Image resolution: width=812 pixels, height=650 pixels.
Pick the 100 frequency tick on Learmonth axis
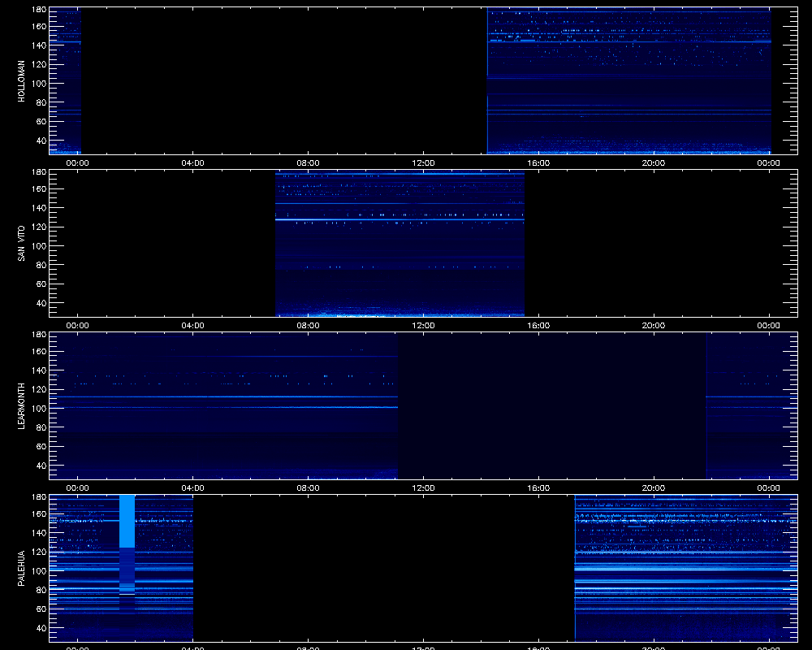[x=39, y=409]
